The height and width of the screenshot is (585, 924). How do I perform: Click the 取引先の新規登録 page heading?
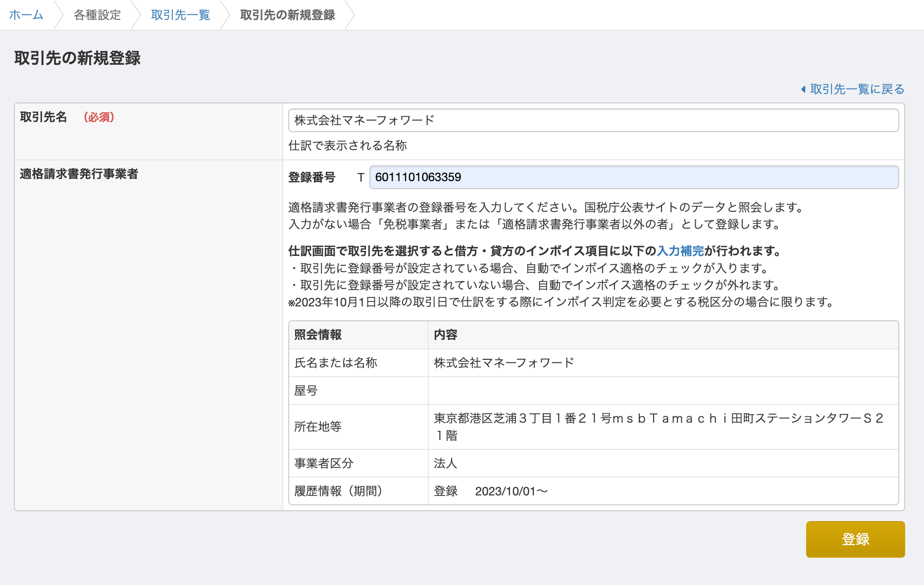[x=77, y=58]
